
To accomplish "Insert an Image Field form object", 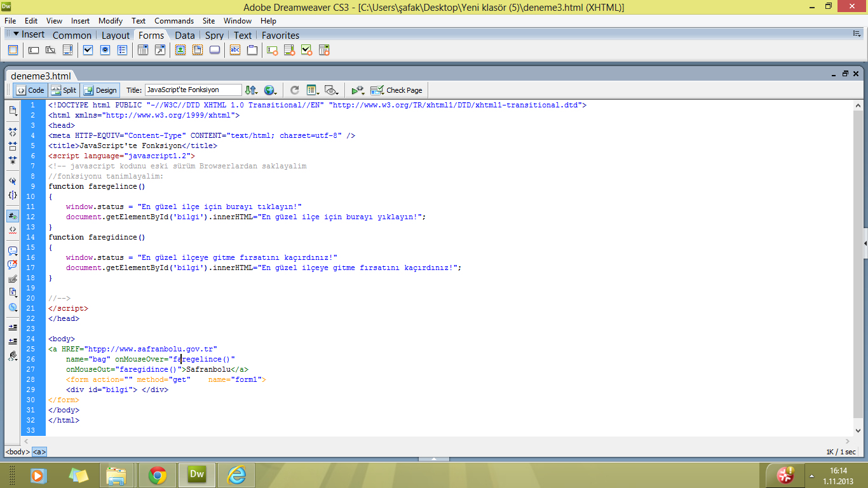I will pos(180,50).
